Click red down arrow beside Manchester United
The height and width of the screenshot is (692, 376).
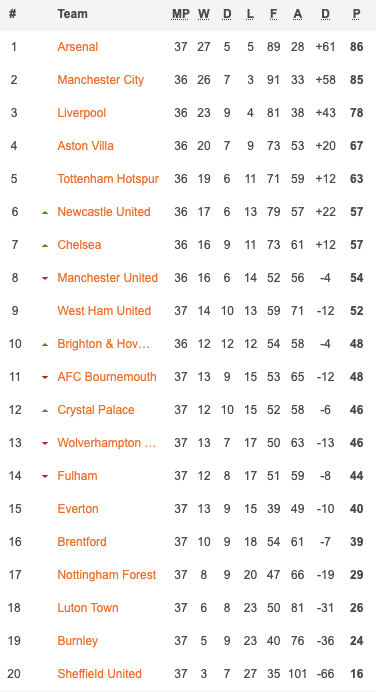click(45, 278)
